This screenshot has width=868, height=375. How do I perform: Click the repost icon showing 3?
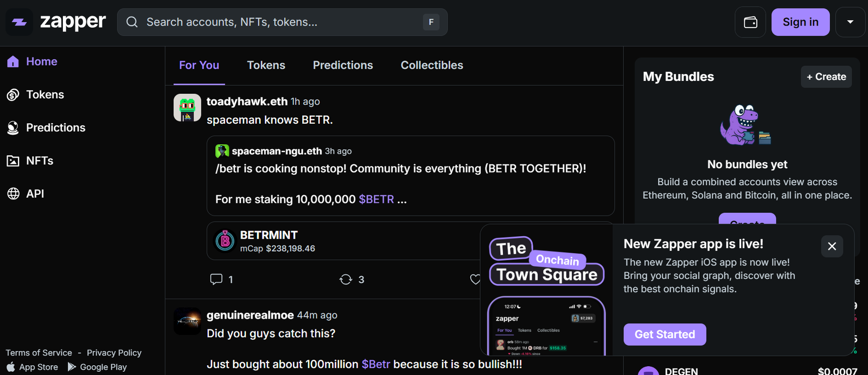click(x=346, y=279)
